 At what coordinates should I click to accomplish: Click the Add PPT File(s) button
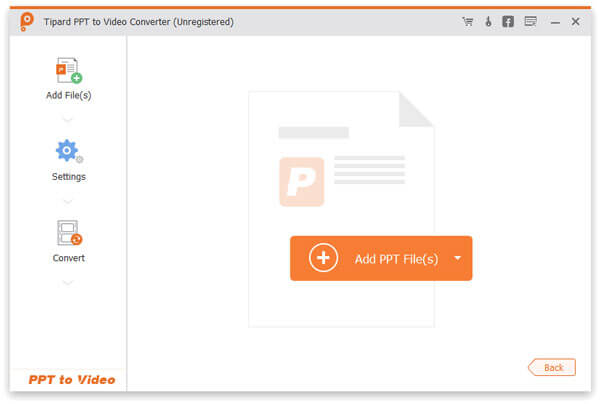tap(381, 259)
